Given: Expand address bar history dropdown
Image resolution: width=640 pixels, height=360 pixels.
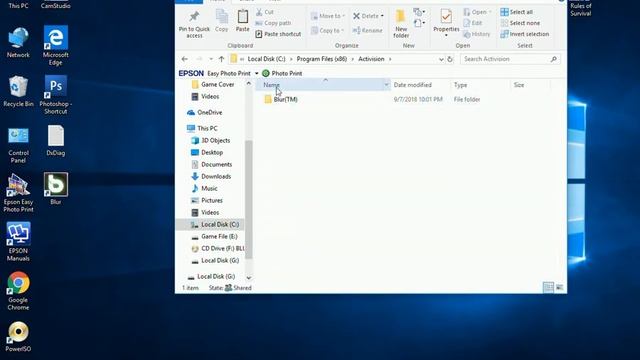Looking at the screenshot, I should [441, 59].
